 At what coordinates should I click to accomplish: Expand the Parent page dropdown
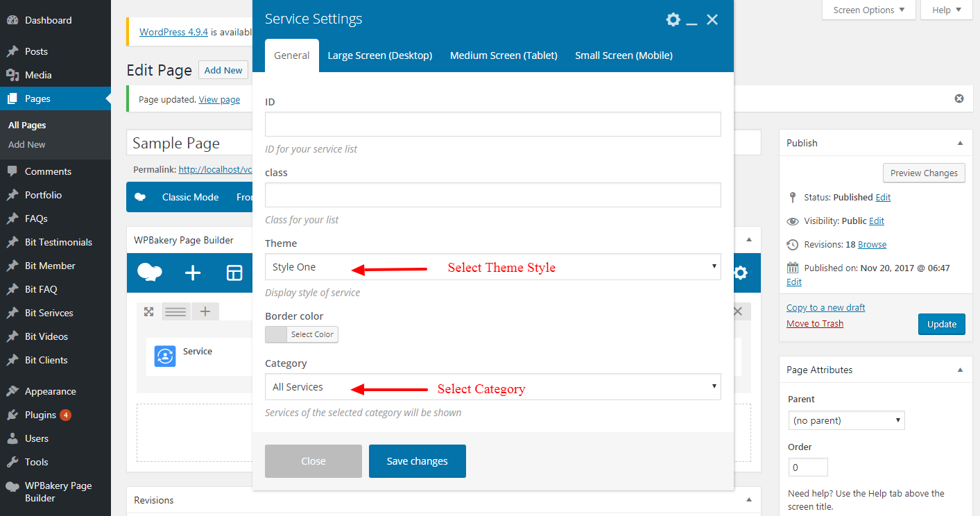[846, 420]
